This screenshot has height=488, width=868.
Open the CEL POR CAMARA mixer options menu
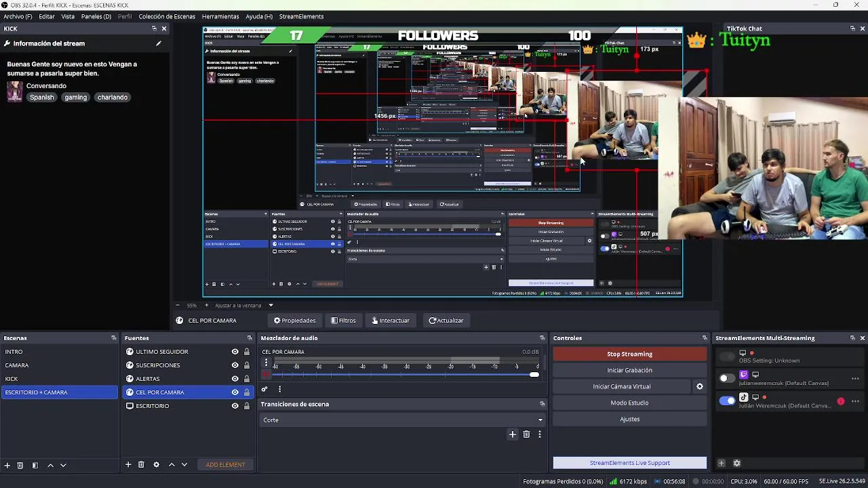coord(266,363)
